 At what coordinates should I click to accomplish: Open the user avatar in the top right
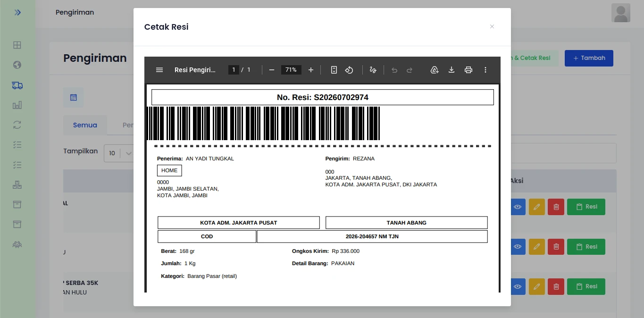point(621,13)
